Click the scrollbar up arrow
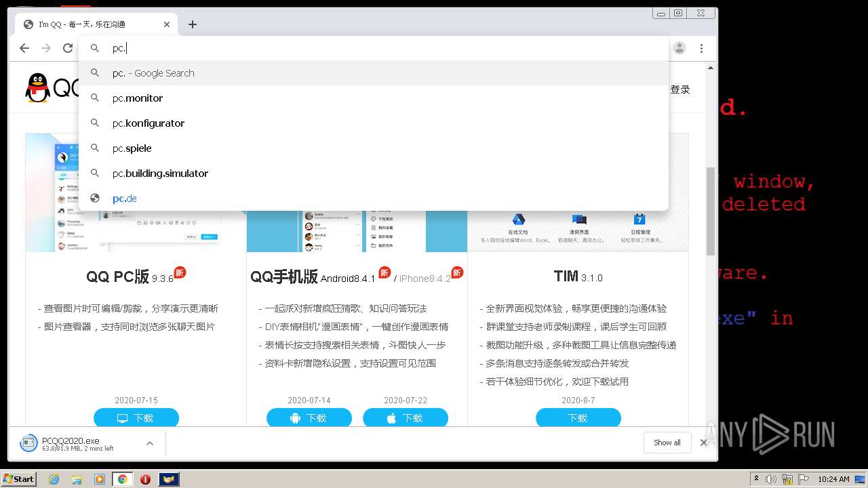This screenshot has width=868, height=488. tap(711, 68)
